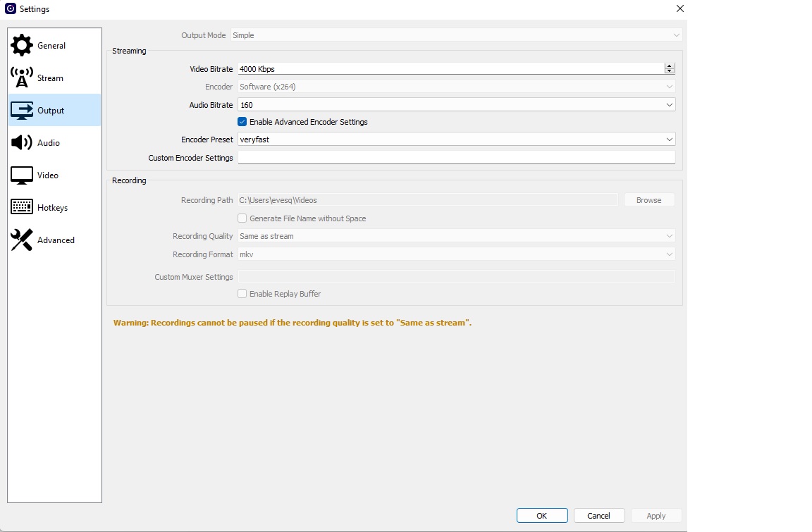Open Stream settings via antenna icon

(x=22, y=78)
